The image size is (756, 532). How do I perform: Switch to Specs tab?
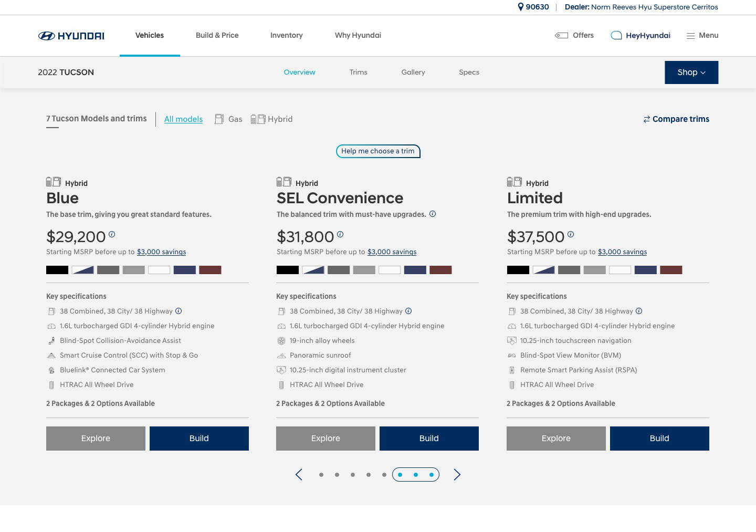click(x=469, y=72)
